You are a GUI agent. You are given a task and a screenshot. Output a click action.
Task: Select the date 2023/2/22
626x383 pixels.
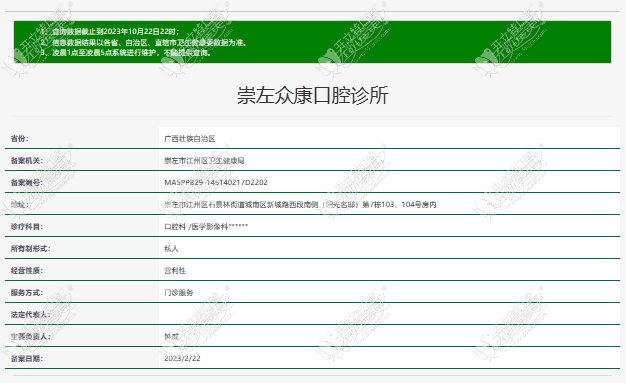coord(182,358)
